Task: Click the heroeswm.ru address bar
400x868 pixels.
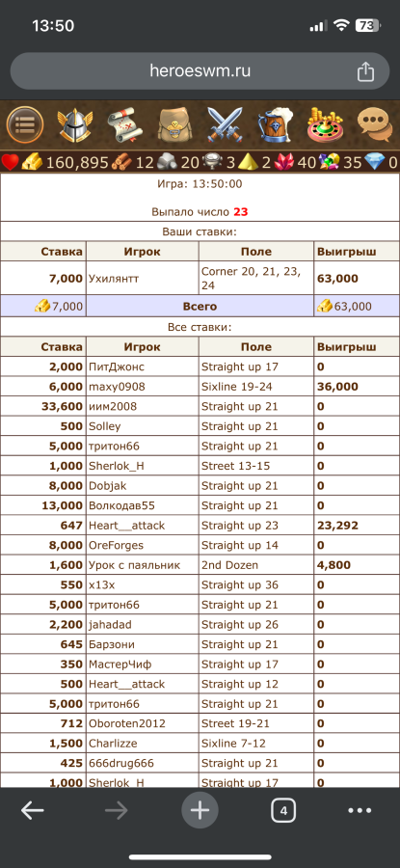Action: 200,70
